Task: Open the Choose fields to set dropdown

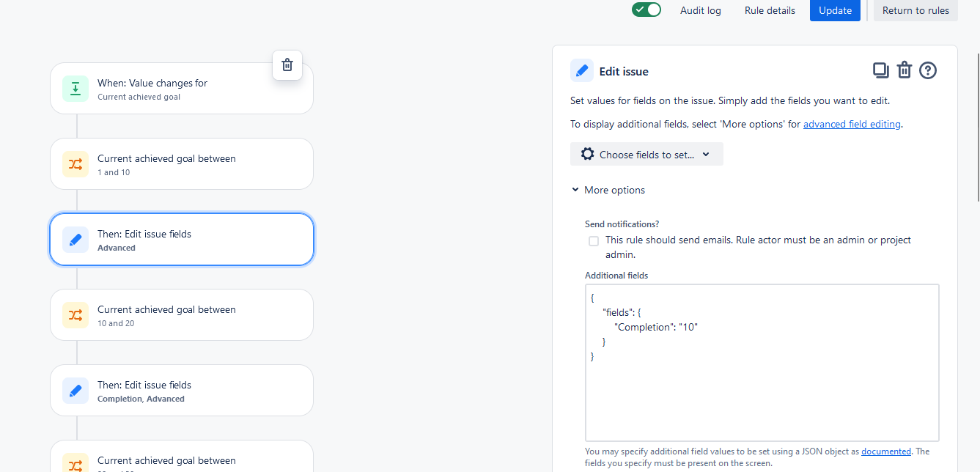Action: tap(646, 154)
